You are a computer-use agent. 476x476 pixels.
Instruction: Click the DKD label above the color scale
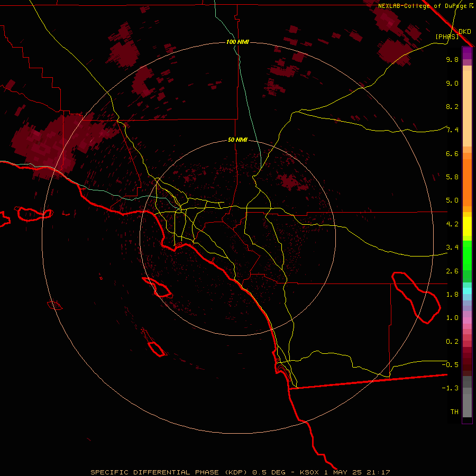(465, 31)
